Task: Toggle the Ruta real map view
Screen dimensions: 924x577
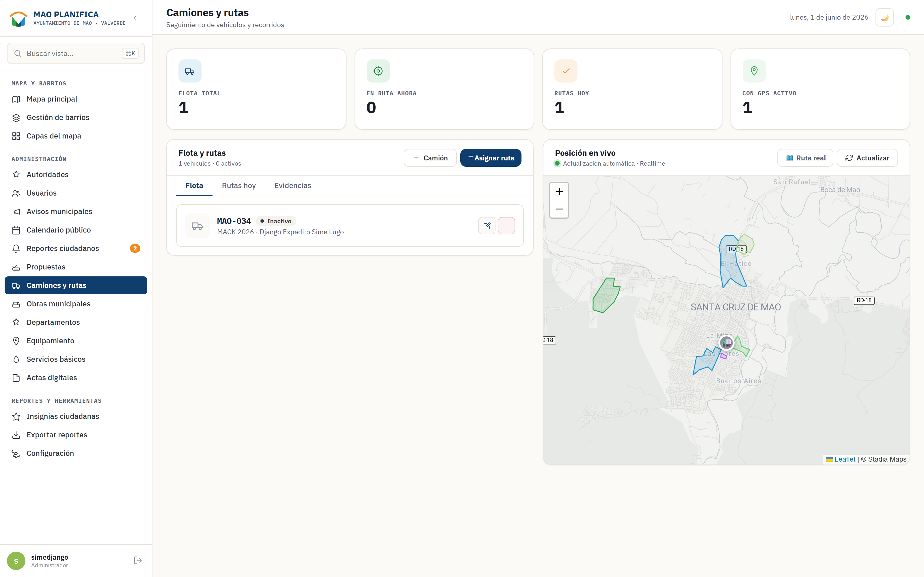Action: [805, 158]
